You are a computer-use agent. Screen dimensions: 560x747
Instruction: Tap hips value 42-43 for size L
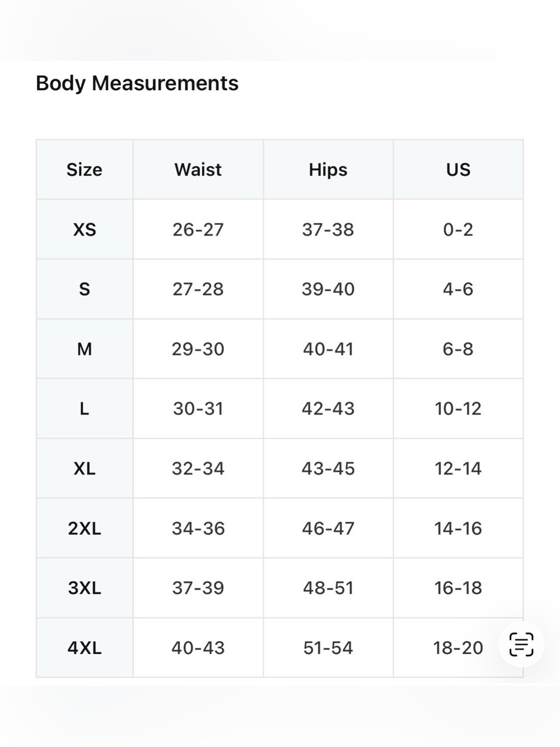(328, 409)
